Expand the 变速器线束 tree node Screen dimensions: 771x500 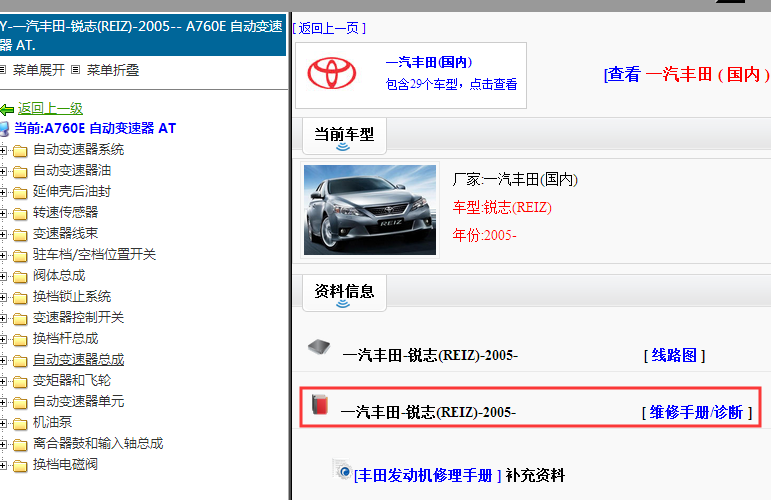[x=3, y=235]
